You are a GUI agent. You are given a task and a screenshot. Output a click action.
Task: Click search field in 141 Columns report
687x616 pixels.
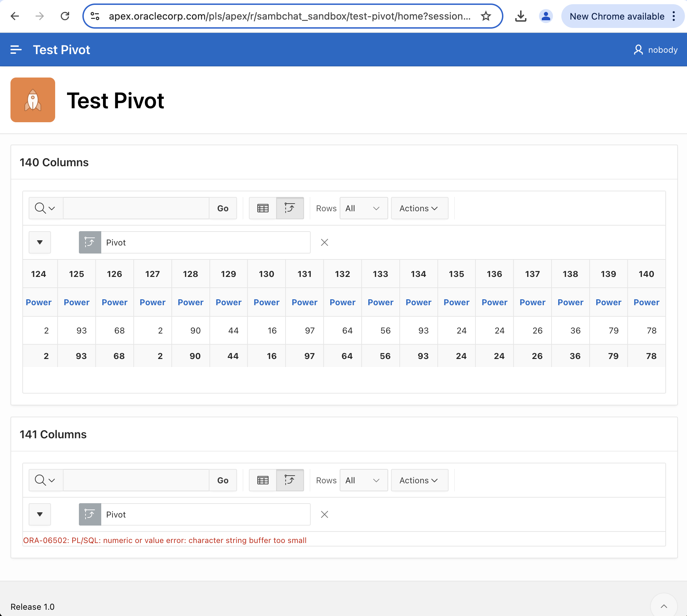pos(136,480)
